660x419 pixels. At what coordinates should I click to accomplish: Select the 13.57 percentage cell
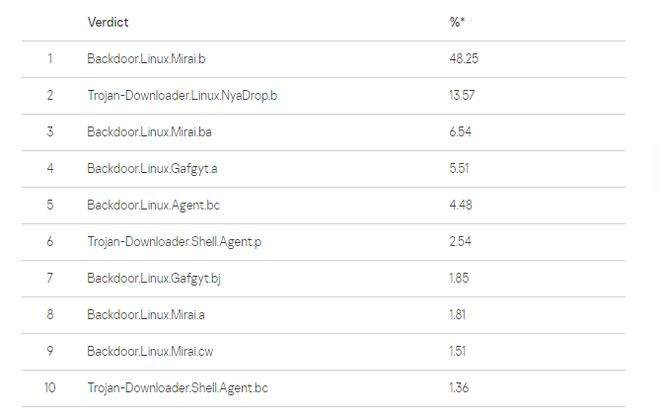[x=463, y=95]
